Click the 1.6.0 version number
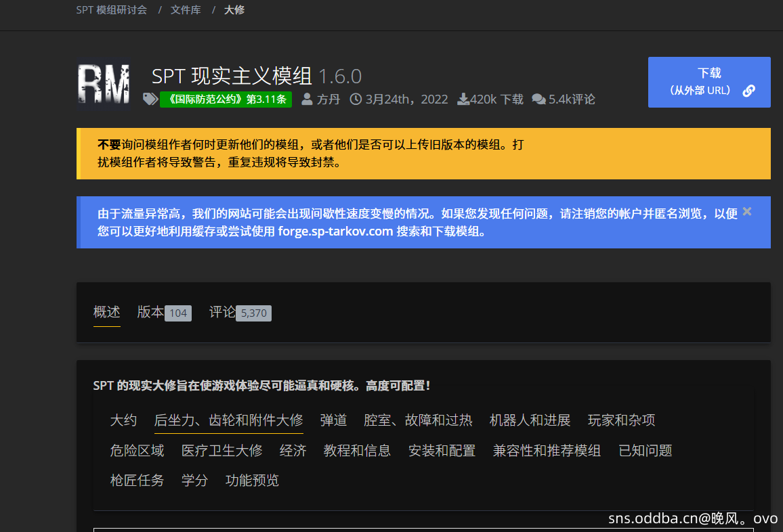The width and height of the screenshot is (783, 532). click(339, 77)
